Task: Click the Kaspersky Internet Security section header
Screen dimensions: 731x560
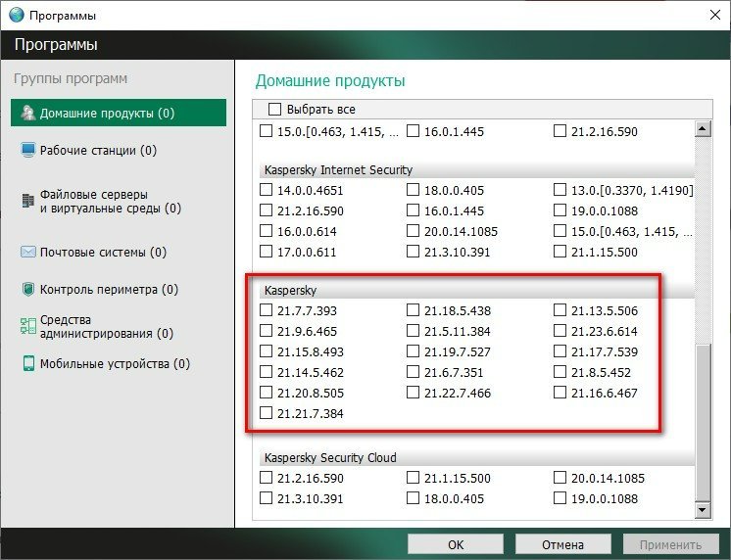Action: (x=476, y=170)
